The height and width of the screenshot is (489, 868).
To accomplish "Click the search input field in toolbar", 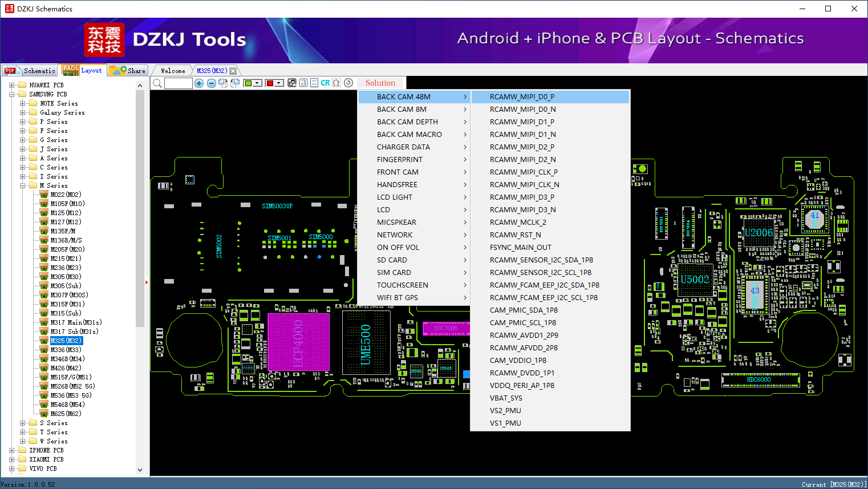I will pyautogui.click(x=178, y=83).
